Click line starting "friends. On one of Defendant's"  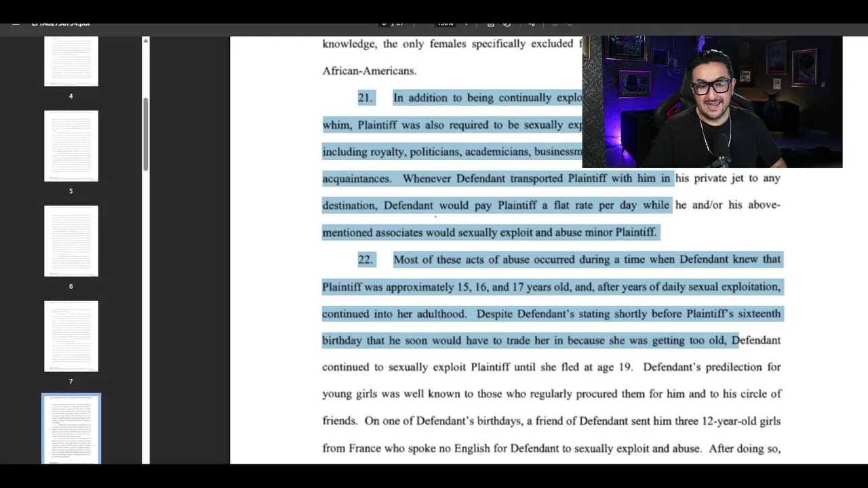point(551,421)
